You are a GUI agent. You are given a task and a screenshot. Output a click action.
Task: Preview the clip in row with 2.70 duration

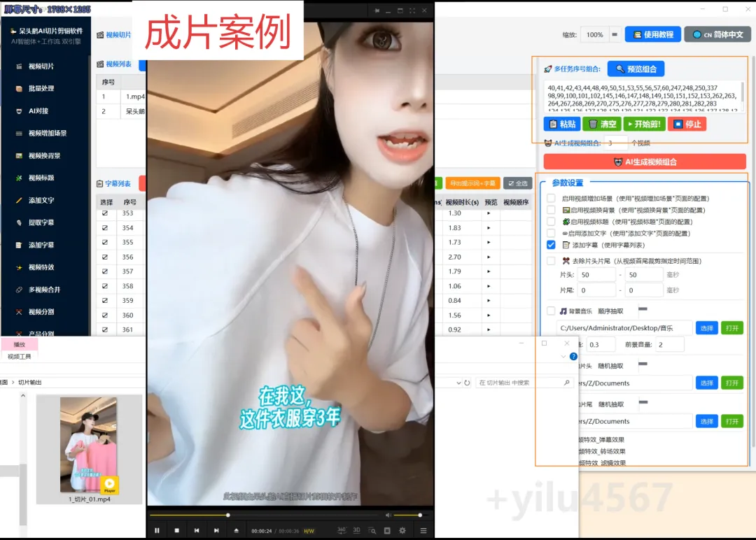489,257
